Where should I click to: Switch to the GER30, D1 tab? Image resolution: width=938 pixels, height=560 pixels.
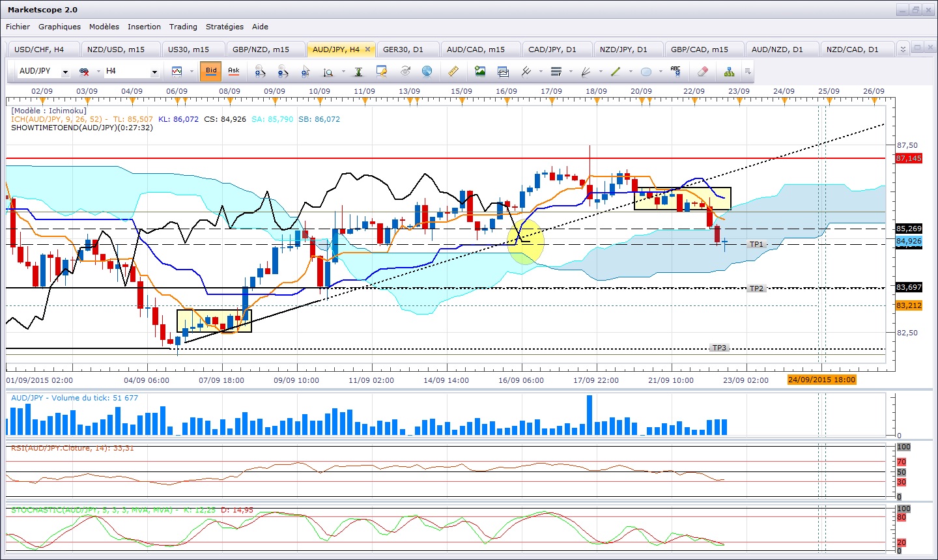pyautogui.click(x=403, y=49)
